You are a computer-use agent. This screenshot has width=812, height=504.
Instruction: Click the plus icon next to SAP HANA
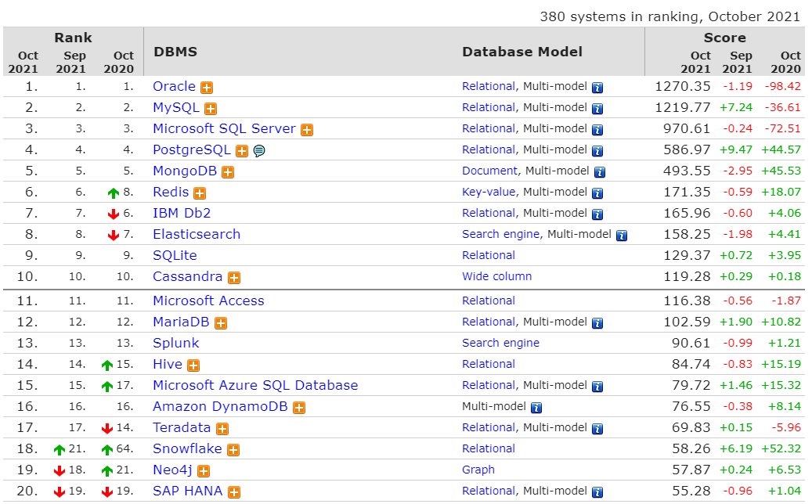click(234, 492)
